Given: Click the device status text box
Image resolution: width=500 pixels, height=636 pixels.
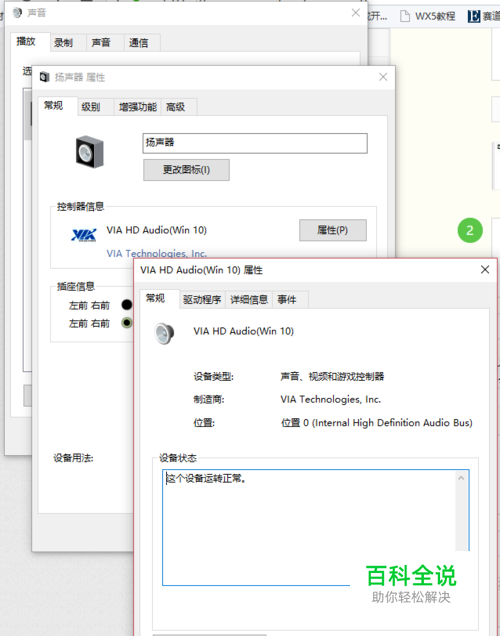Looking at the screenshot, I should 315,527.
